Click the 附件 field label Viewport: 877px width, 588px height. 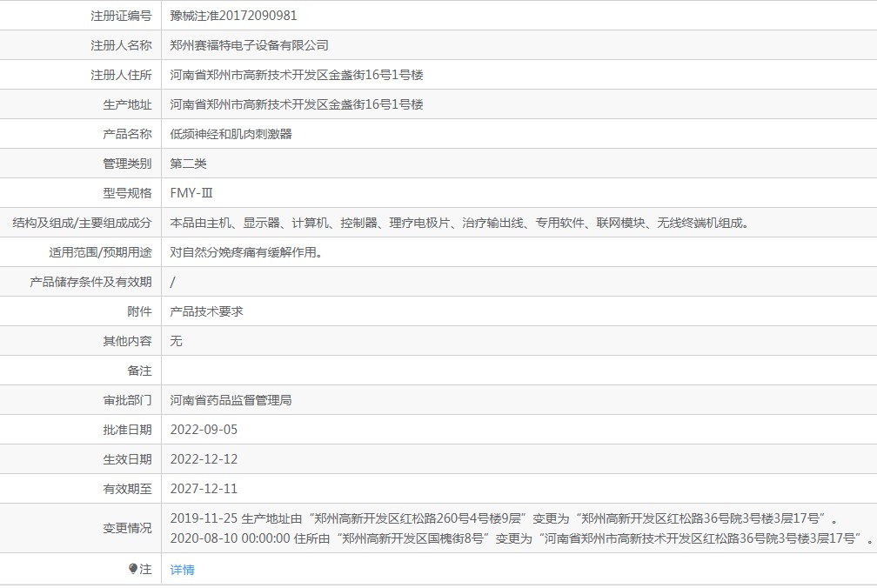click(140, 312)
